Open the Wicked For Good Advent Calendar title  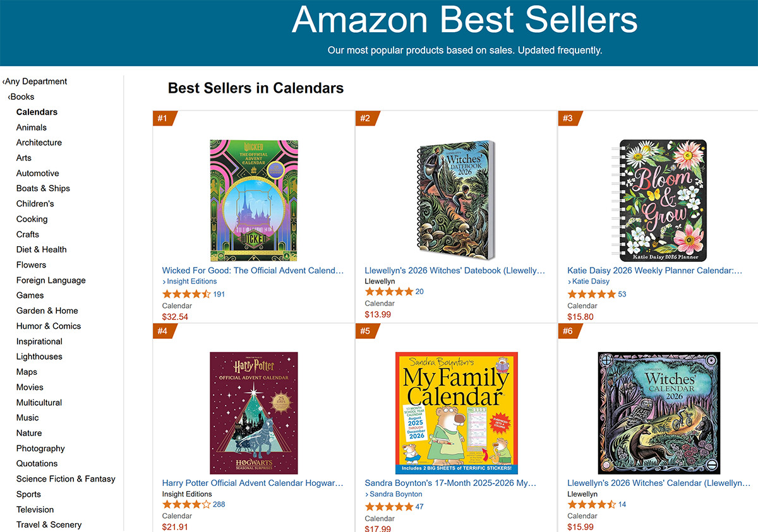tap(253, 270)
